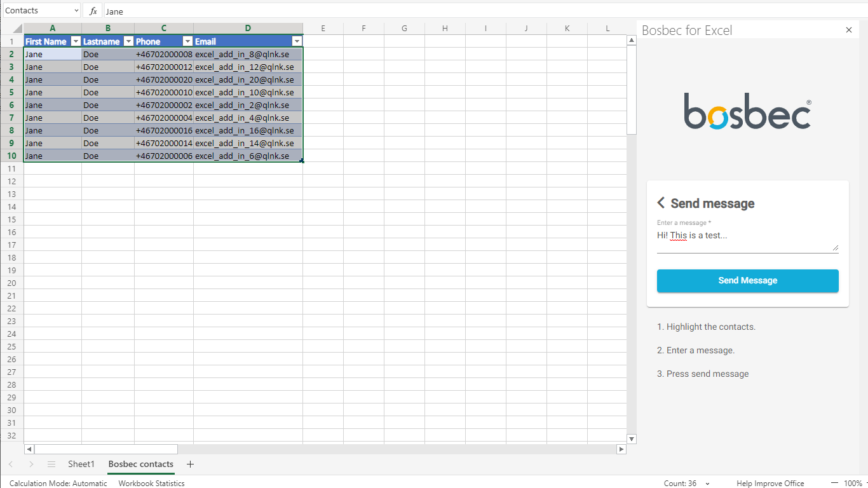Click the next sheet navigation arrow
The image size is (868, 488).
31,464
